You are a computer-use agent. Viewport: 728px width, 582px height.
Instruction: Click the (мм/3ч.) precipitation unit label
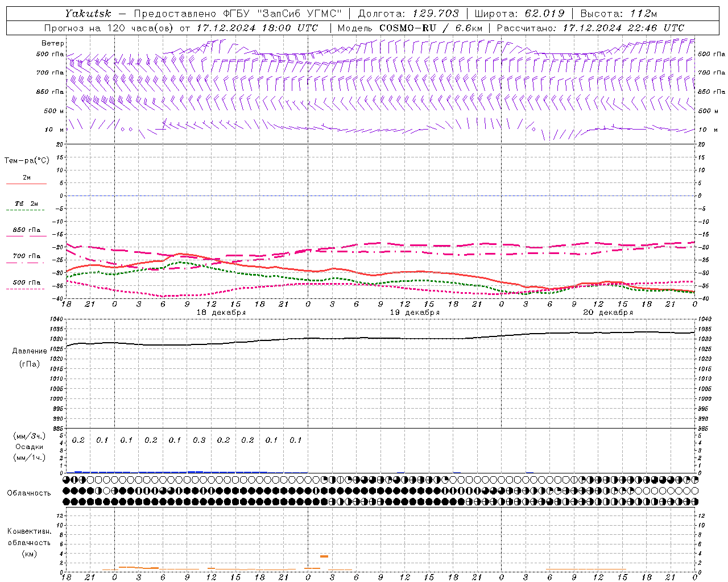click(30, 436)
